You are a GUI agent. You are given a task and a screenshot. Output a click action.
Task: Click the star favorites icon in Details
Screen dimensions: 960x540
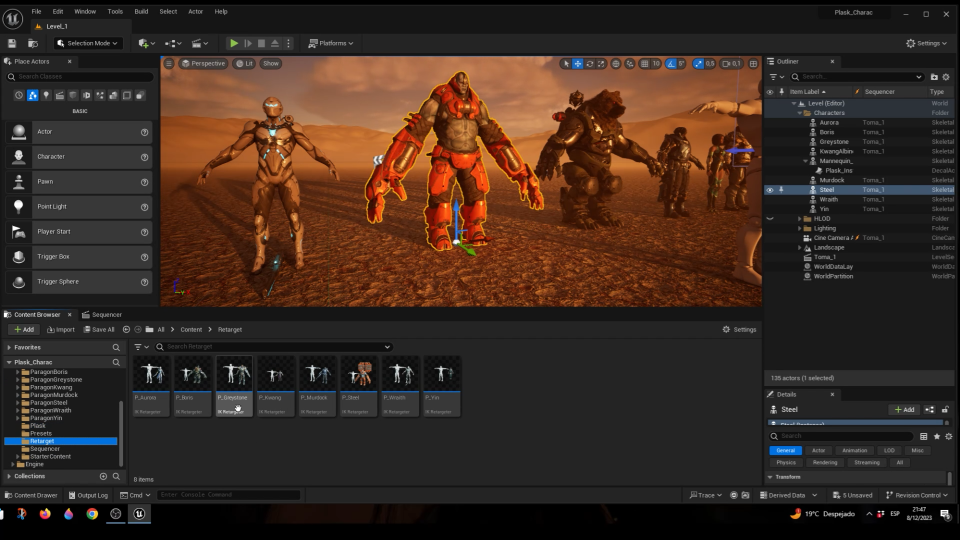point(937,437)
